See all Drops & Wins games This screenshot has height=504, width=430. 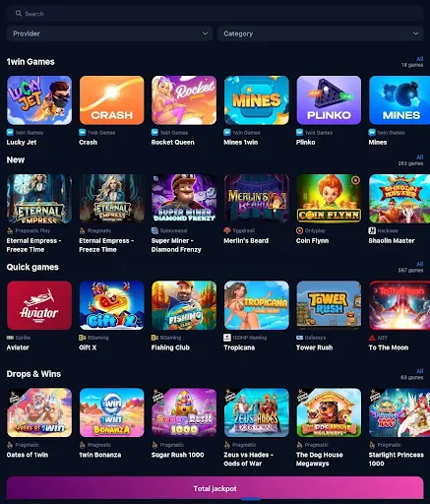tap(419, 371)
